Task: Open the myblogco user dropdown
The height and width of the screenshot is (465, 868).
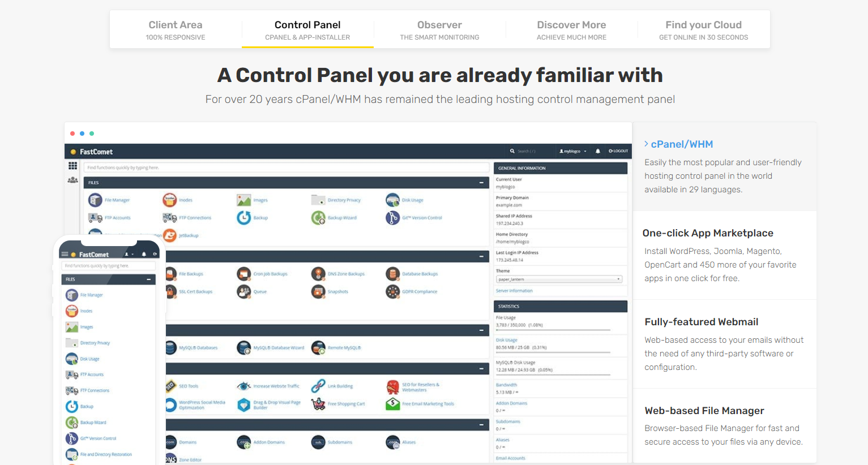Action: (x=573, y=151)
